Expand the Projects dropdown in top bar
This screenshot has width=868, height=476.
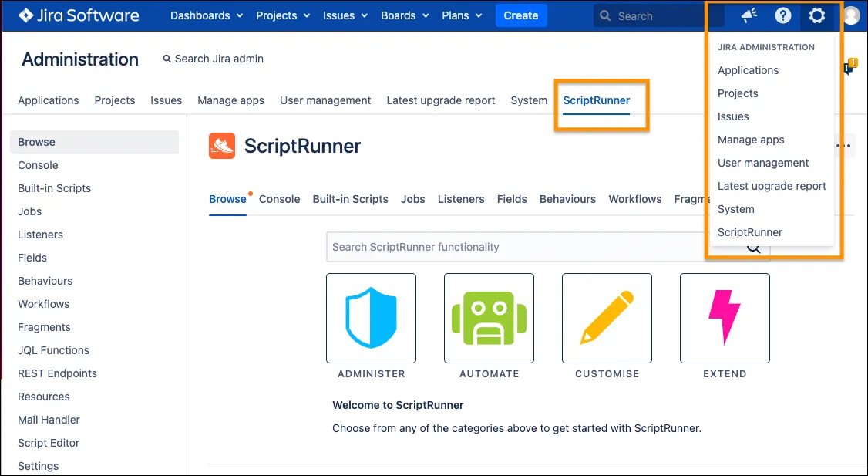pyautogui.click(x=283, y=15)
